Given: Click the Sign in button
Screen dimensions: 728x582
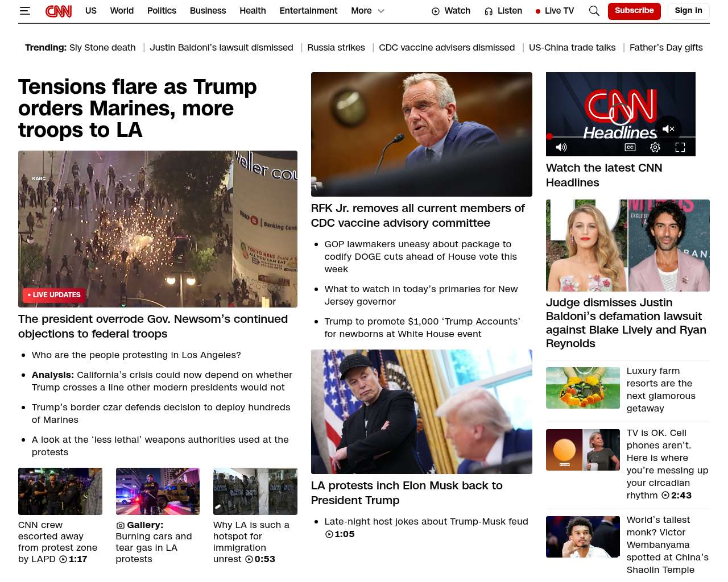Looking at the screenshot, I should point(688,11).
